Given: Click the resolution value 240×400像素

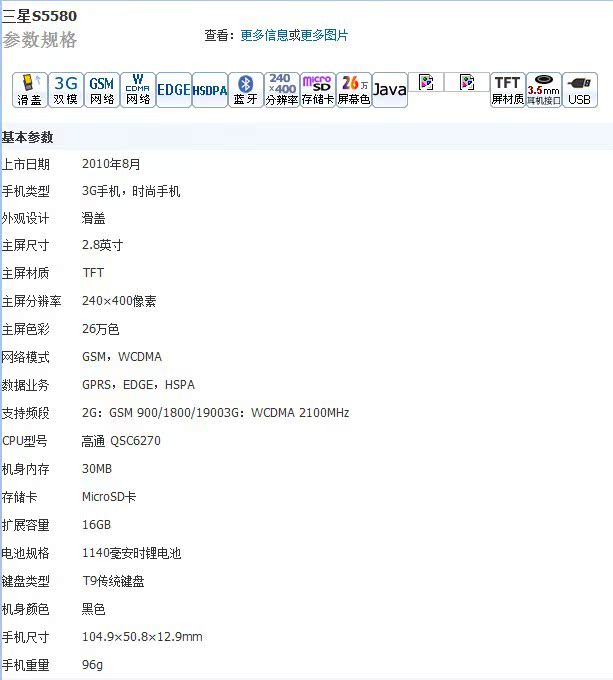Looking at the screenshot, I should (119, 301).
